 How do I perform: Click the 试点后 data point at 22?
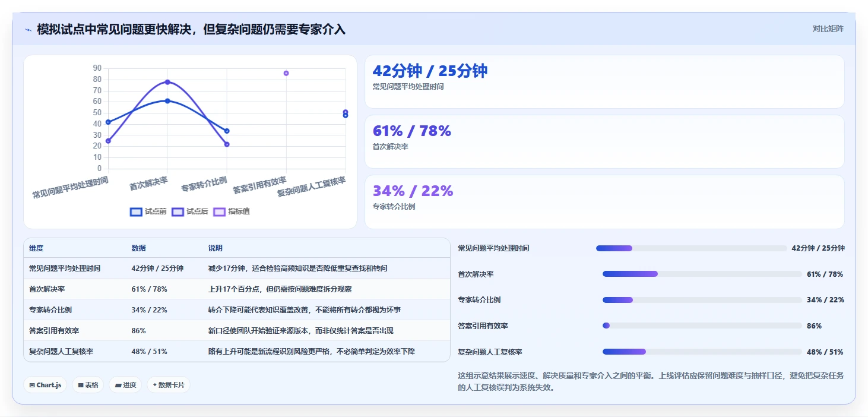pyautogui.click(x=227, y=144)
